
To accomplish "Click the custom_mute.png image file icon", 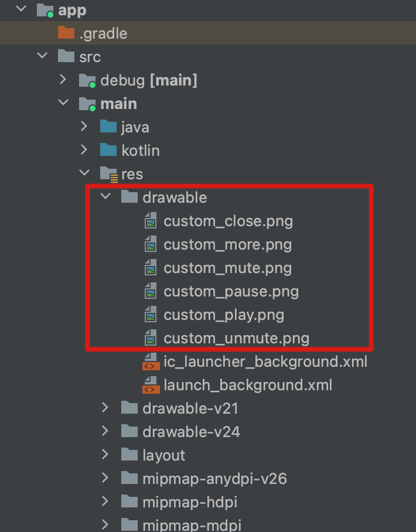I will pyautogui.click(x=151, y=268).
